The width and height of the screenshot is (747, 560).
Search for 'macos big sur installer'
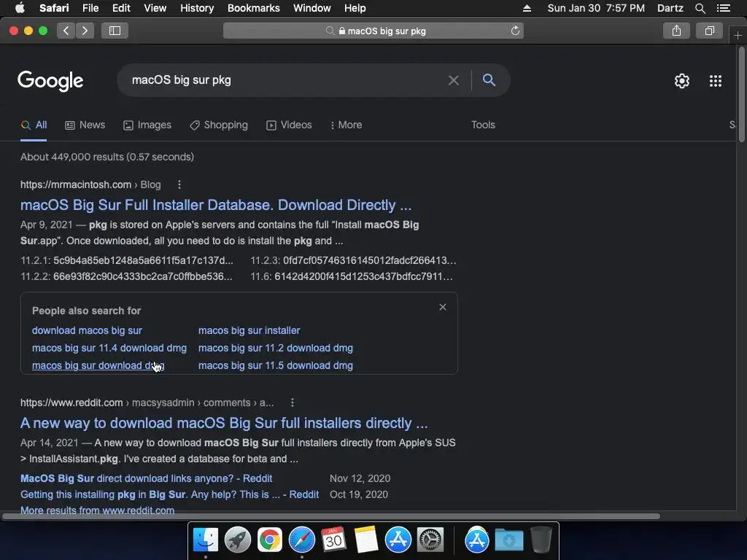click(x=249, y=330)
